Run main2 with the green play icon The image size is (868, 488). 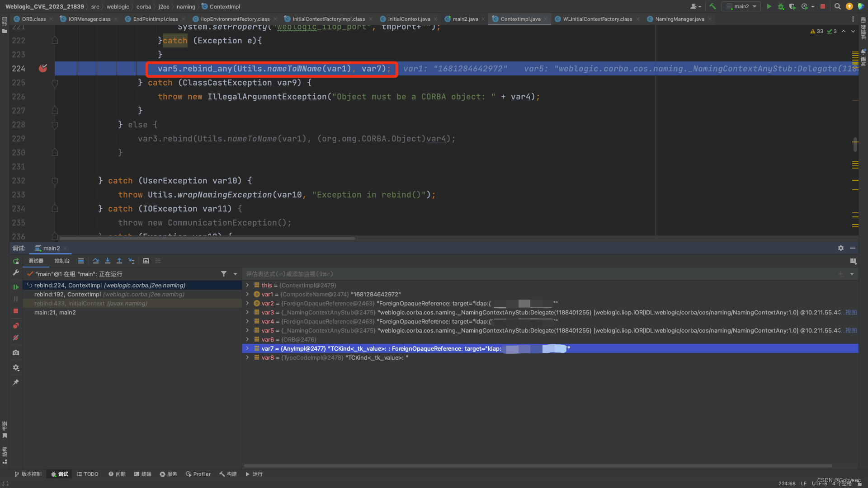pyautogui.click(x=769, y=6)
